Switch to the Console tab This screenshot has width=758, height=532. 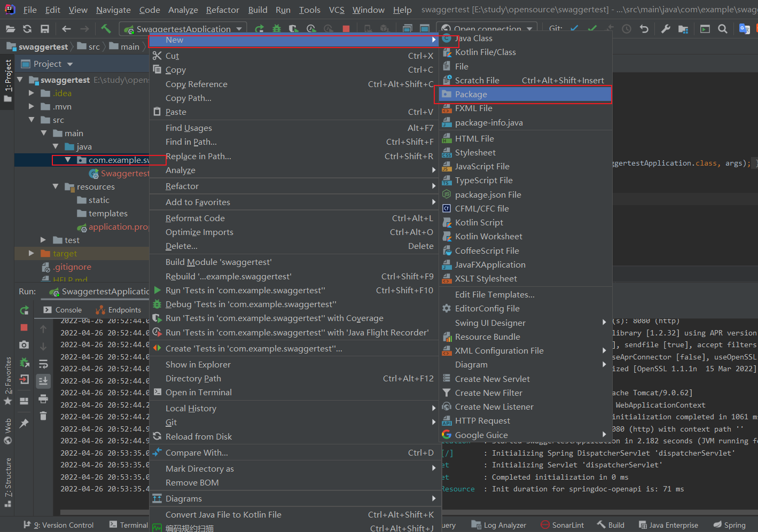[x=62, y=310]
